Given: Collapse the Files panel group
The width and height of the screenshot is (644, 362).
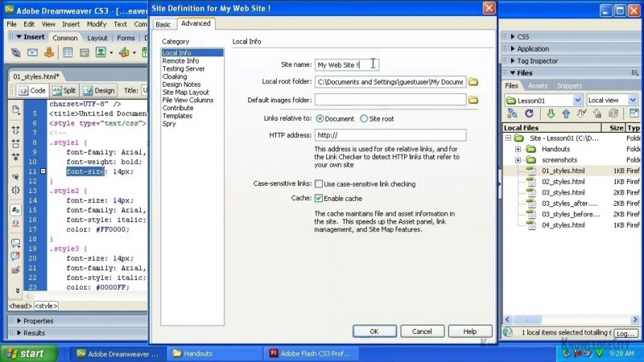Looking at the screenshot, I should tap(513, 72).
